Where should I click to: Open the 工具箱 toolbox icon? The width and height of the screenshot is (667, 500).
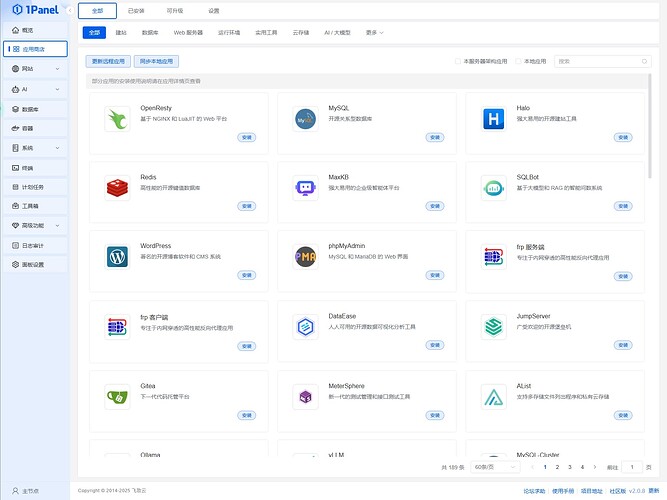[15, 206]
